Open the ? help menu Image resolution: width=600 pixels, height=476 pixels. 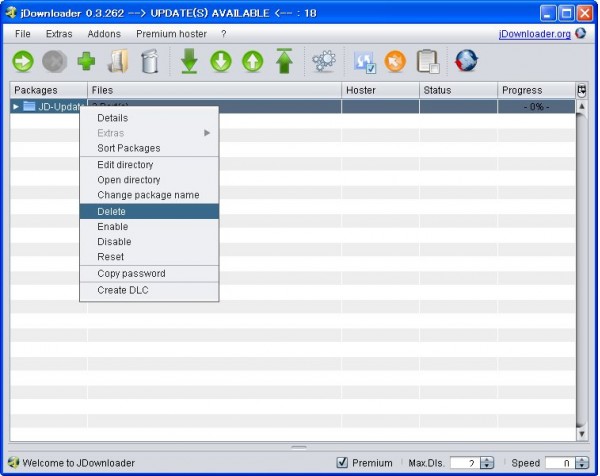223,34
